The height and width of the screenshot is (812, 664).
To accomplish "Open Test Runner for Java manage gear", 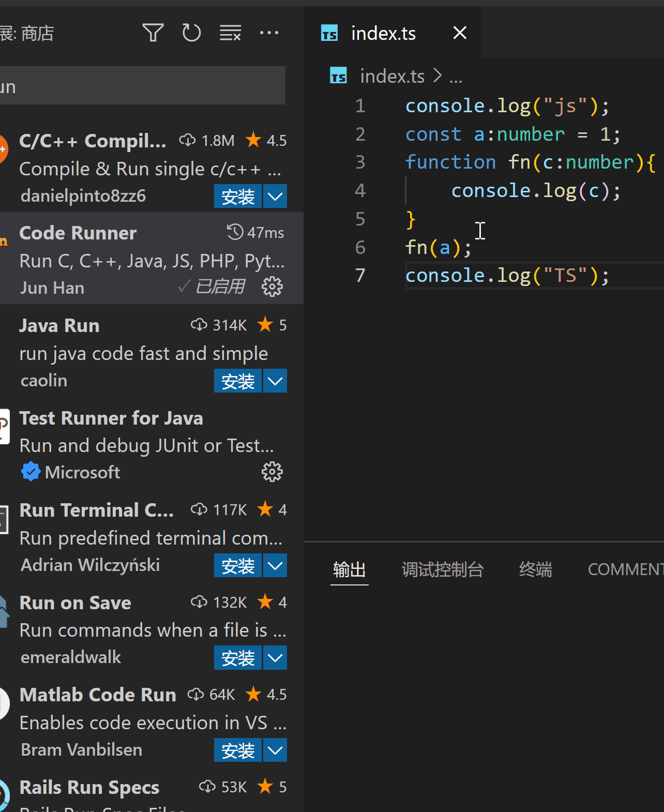I will click(x=272, y=472).
